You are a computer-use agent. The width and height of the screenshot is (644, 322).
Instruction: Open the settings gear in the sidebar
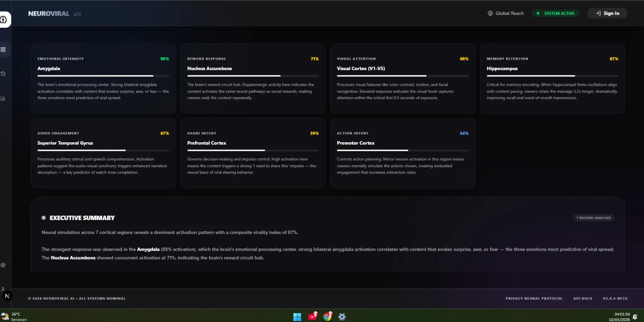point(3,265)
